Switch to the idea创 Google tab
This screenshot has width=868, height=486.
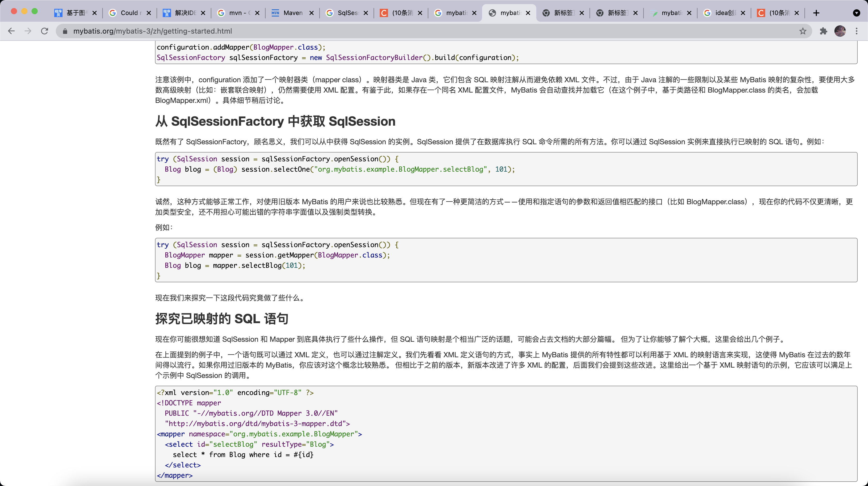point(724,13)
